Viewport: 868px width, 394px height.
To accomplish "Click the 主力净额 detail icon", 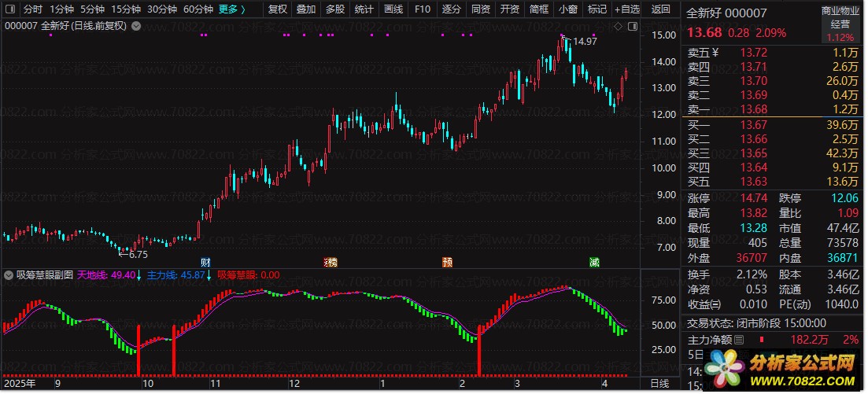I will (x=739, y=340).
